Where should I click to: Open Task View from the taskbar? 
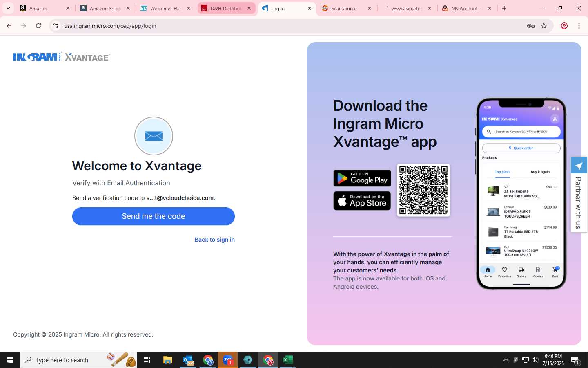pos(147,360)
